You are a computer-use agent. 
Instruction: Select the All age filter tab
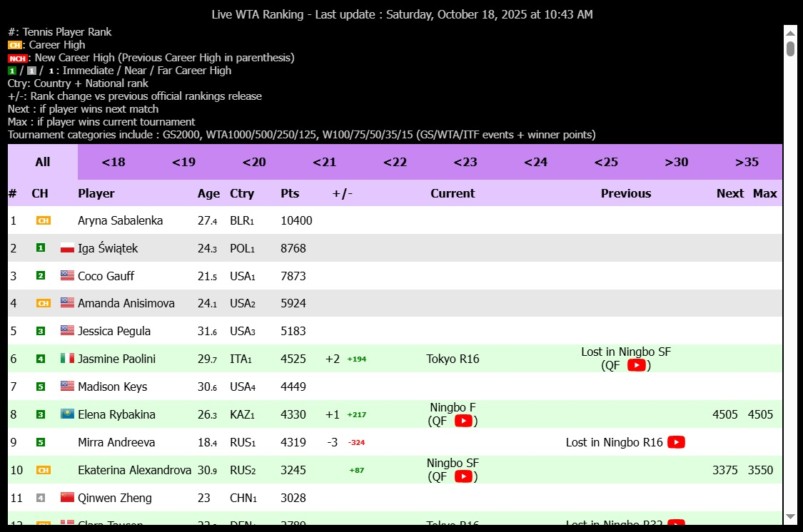click(43, 162)
